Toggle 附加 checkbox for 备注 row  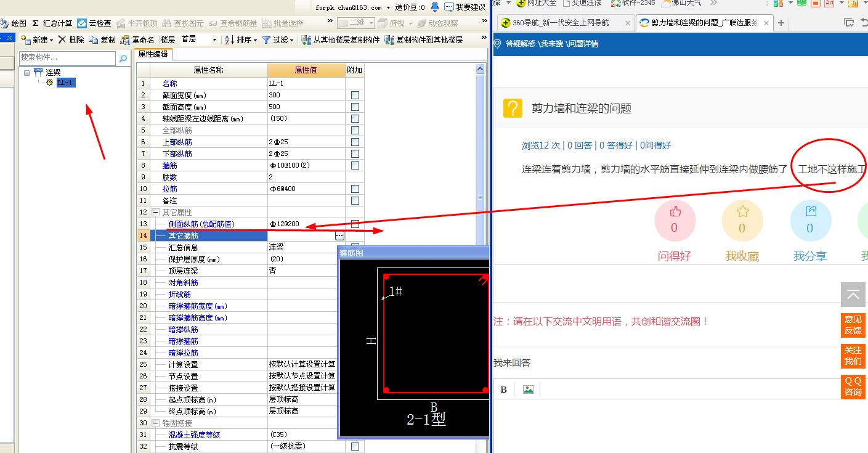pyautogui.click(x=355, y=200)
